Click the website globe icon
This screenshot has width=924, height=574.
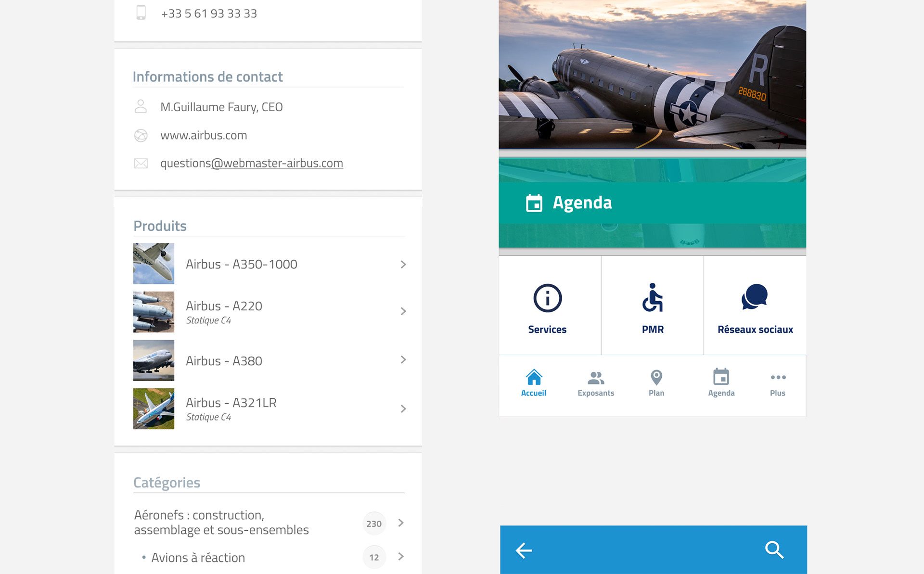(141, 136)
